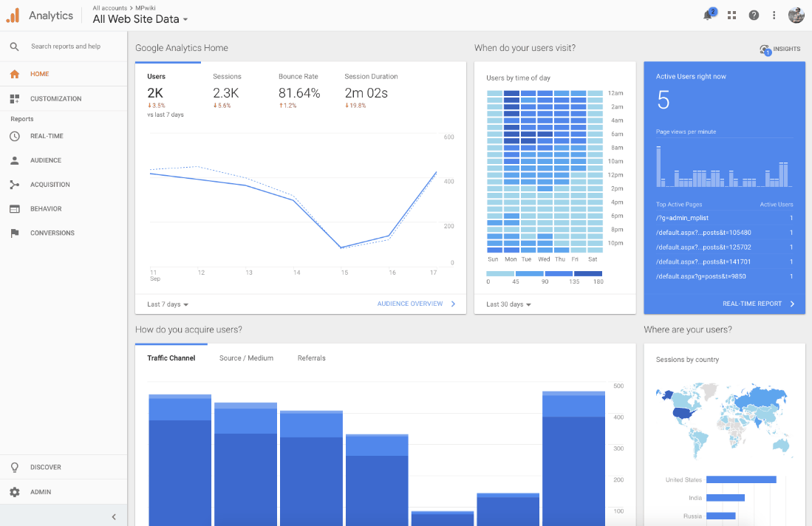
Task: Open the BEHAVIOR reports section
Action: pyautogui.click(x=64, y=209)
